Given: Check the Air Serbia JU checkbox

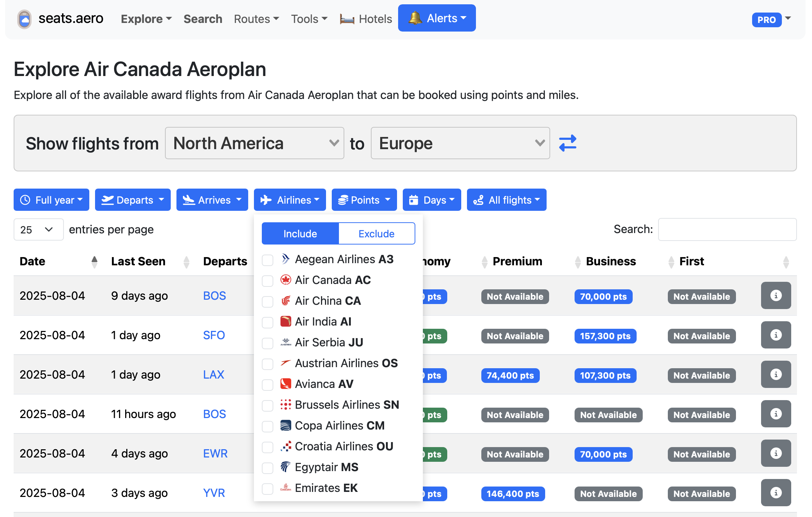Looking at the screenshot, I should point(268,343).
